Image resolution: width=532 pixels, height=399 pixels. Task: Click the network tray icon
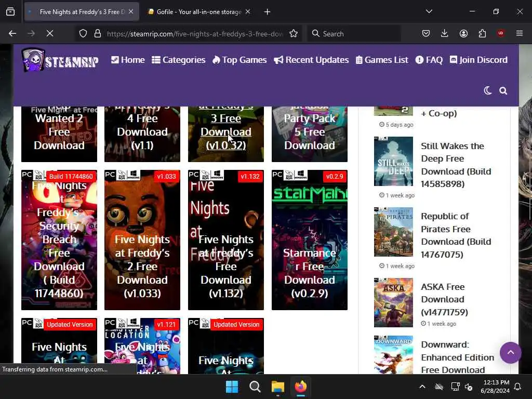coord(455,387)
